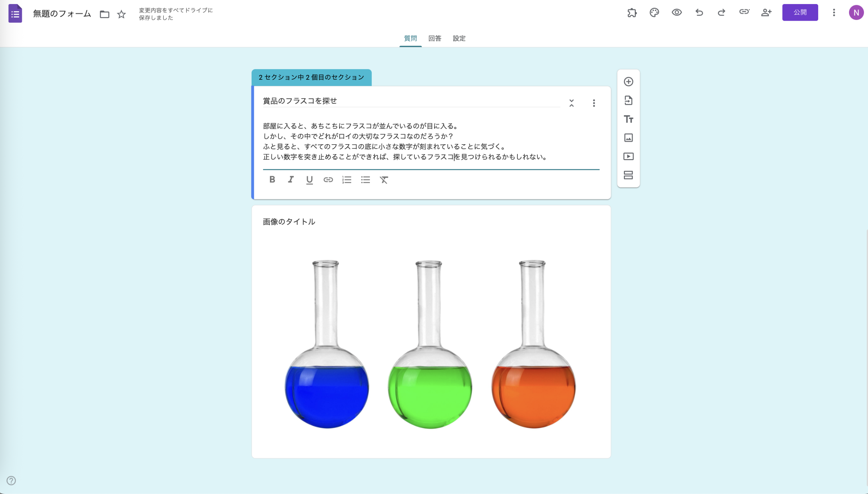Add a video to the form
868x494 pixels.
628,156
